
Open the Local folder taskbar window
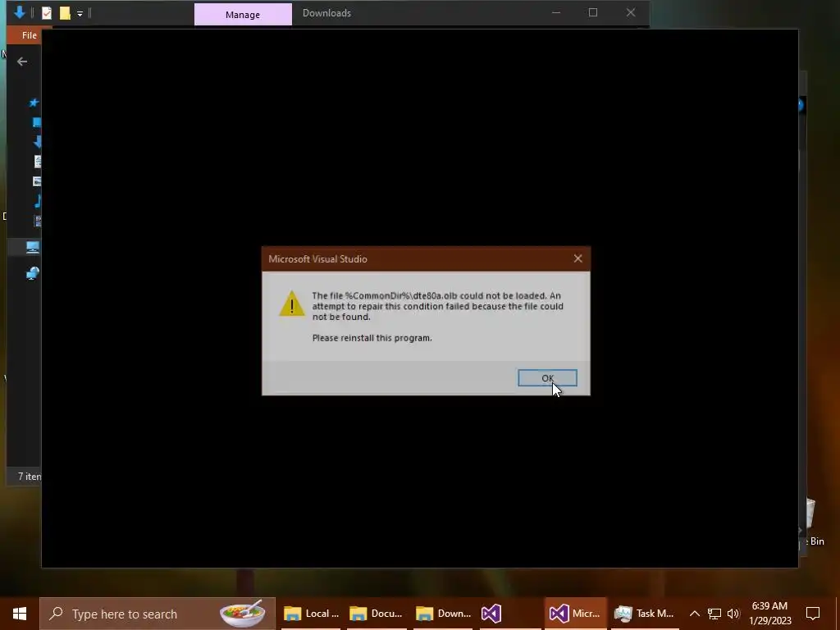(x=311, y=614)
